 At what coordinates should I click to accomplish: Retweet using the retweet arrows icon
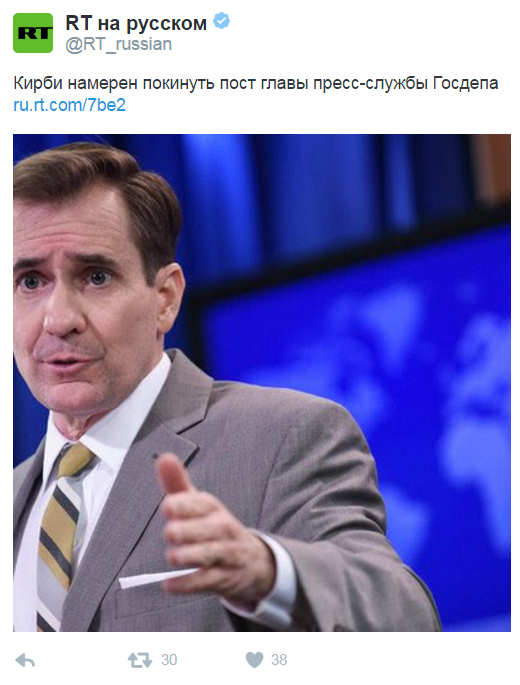coord(140,660)
